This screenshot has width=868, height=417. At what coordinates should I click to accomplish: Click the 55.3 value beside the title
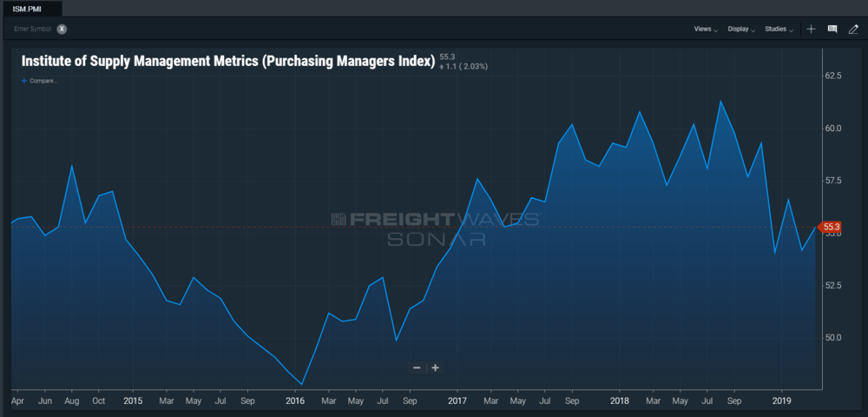click(x=447, y=56)
